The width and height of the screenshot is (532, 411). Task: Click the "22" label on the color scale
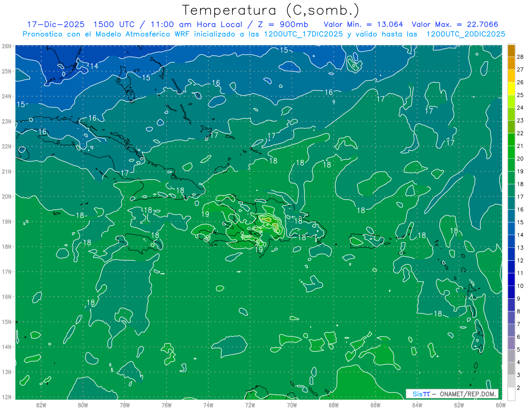[x=520, y=133]
